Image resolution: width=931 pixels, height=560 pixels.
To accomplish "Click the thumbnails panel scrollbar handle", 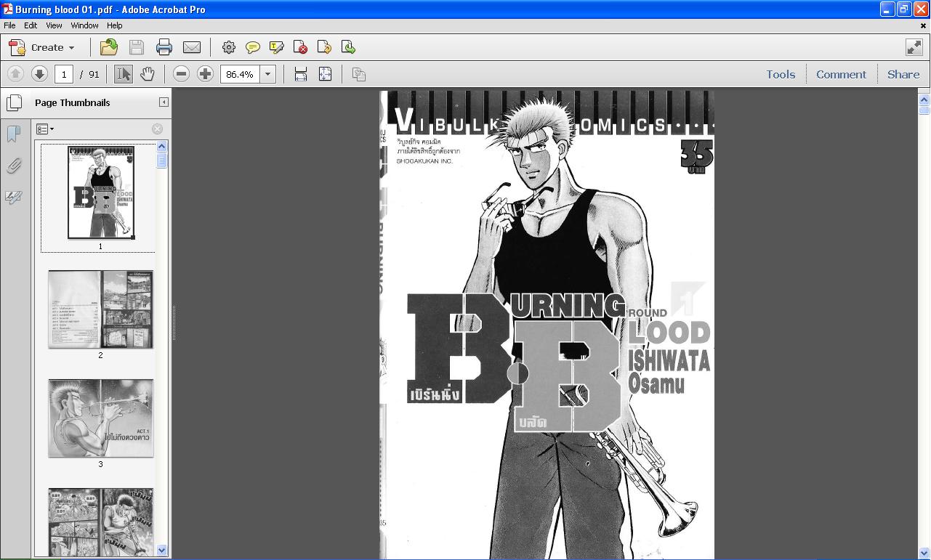I will (x=162, y=161).
